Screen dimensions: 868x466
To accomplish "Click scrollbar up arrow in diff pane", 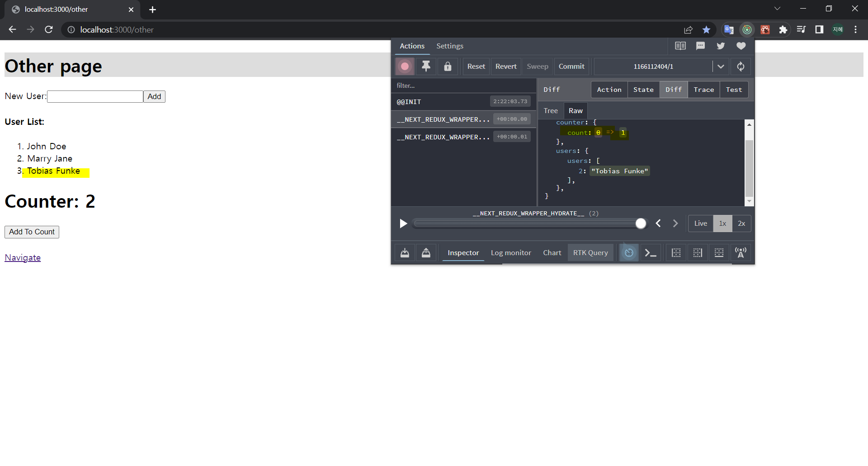I will point(749,124).
